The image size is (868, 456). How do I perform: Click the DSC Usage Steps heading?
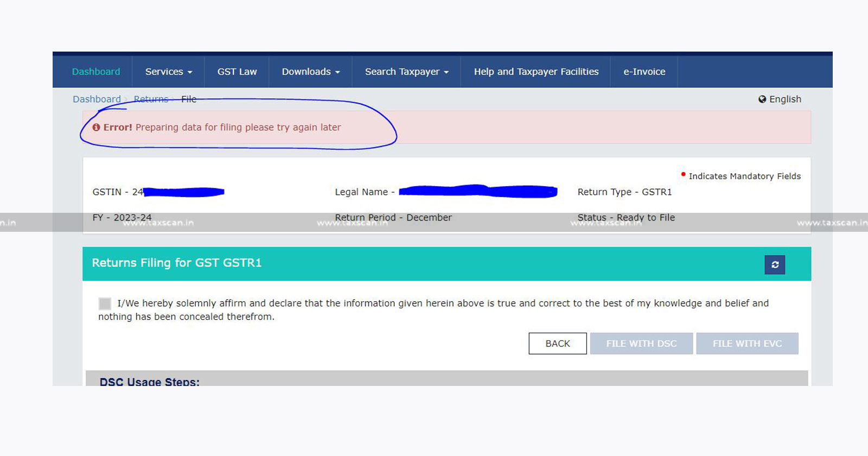pyautogui.click(x=150, y=381)
